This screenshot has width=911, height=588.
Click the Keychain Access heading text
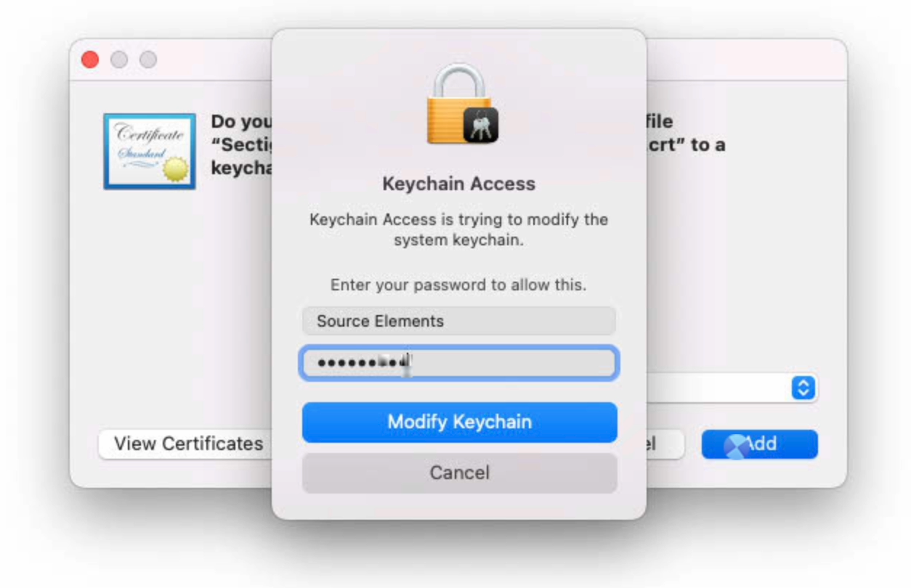point(459,184)
